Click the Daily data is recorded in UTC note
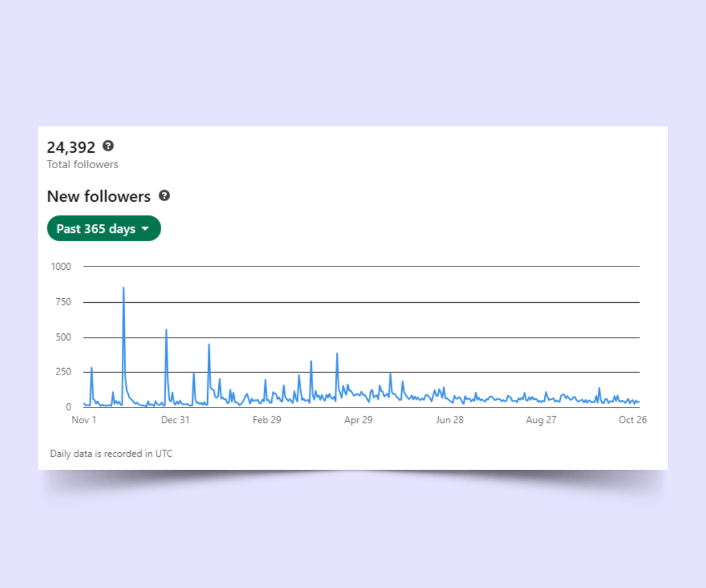The image size is (706, 588). tap(111, 453)
